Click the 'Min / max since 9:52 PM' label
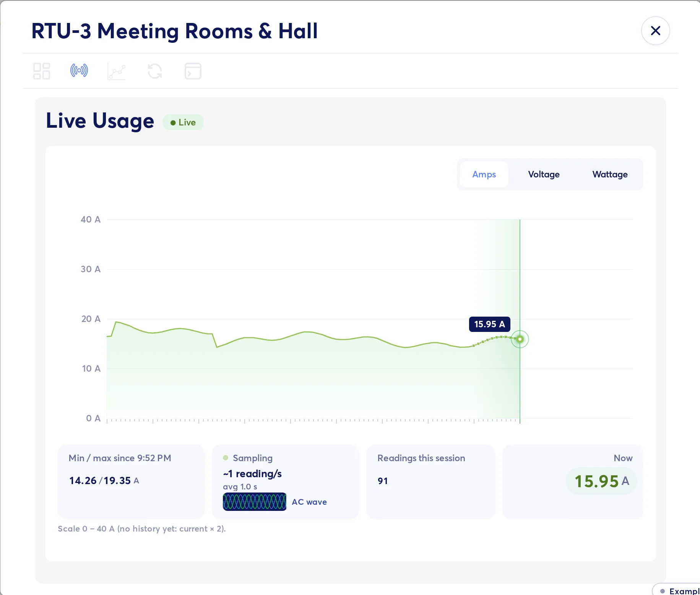This screenshot has width=700, height=595. (120, 458)
